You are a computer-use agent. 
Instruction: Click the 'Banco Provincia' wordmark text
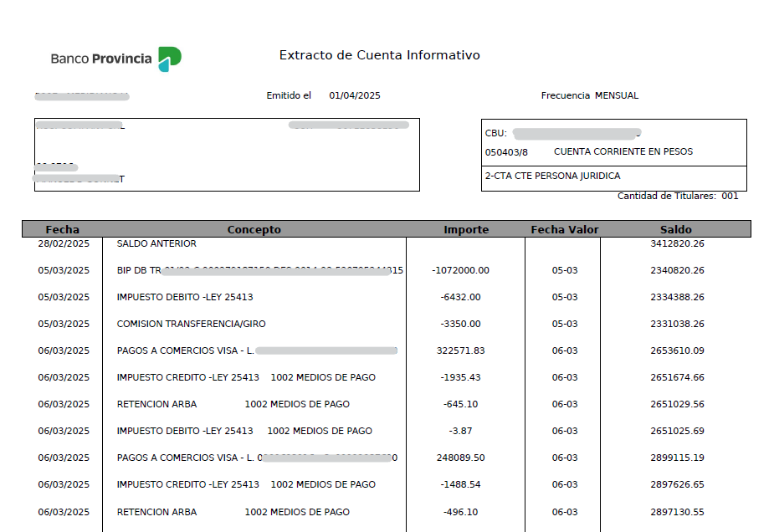pos(101,59)
